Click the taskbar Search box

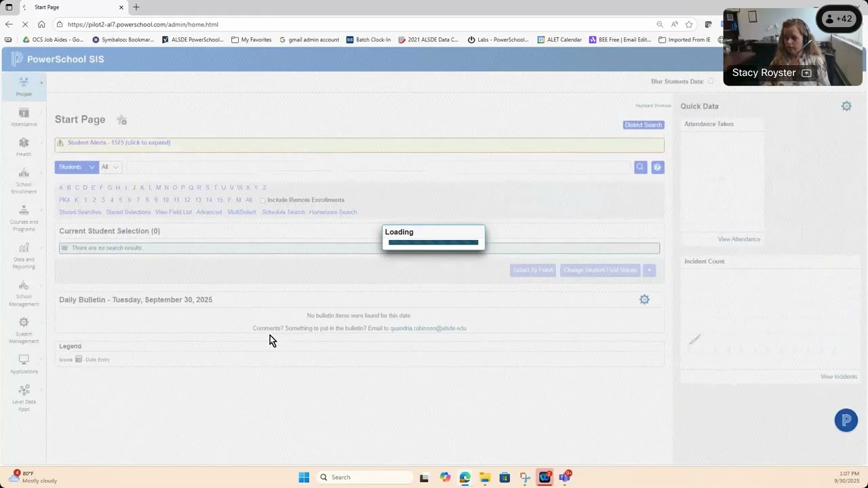365,477
